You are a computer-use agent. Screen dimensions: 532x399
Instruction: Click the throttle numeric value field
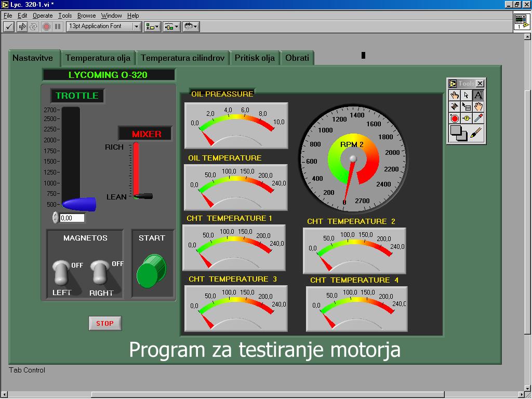72,218
